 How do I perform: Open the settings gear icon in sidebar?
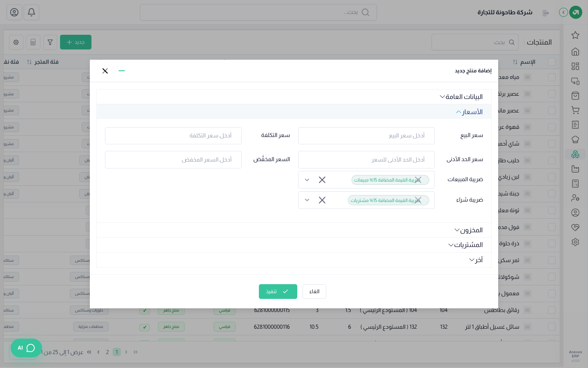(x=575, y=242)
